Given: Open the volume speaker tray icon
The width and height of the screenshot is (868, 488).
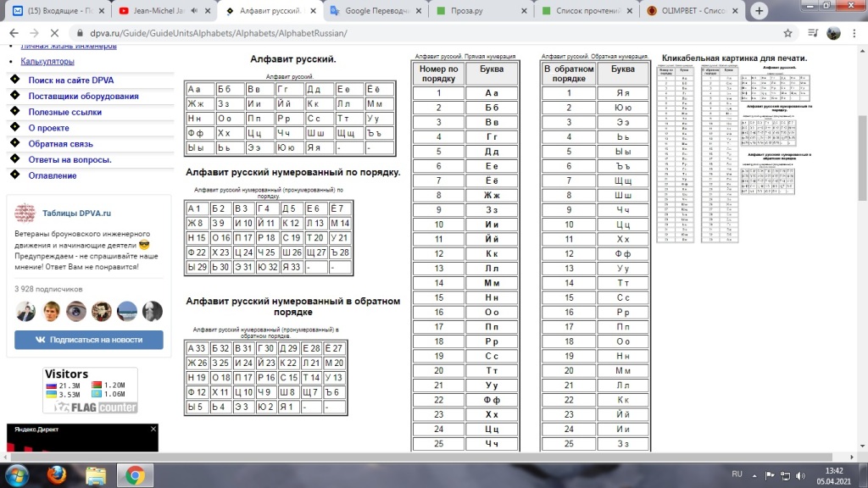Looking at the screenshot, I should point(800,475).
